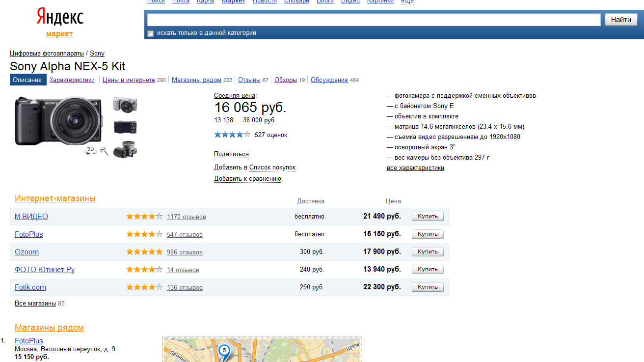The image size is (644, 362).
Task: Select the Описание tab
Action: tap(28, 80)
